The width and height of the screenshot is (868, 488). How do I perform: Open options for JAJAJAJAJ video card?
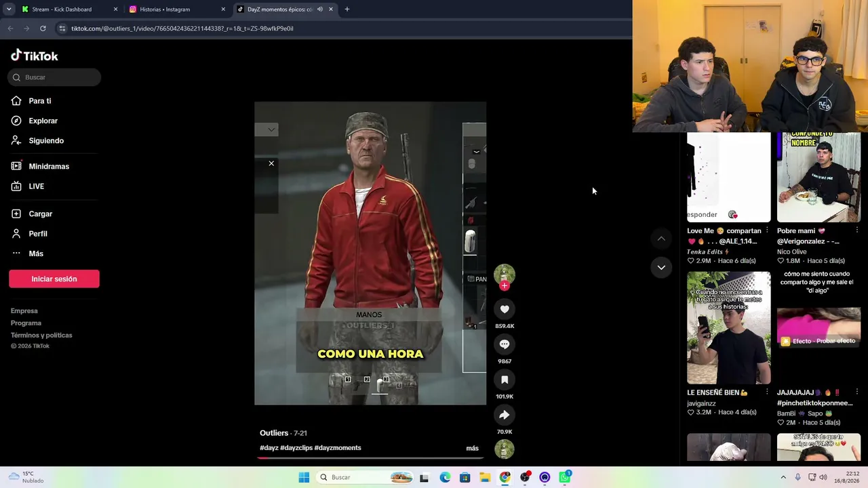(856, 392)
